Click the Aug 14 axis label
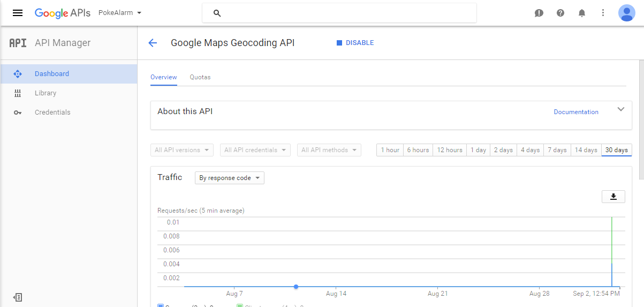Screen dimensions: 644x307 (336, 294)
